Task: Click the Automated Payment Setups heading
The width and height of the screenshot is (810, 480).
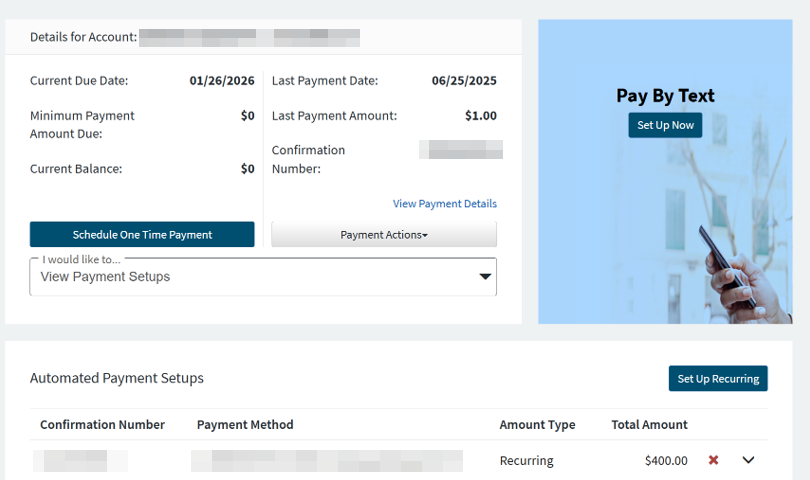Action: (x=117, y=378)
